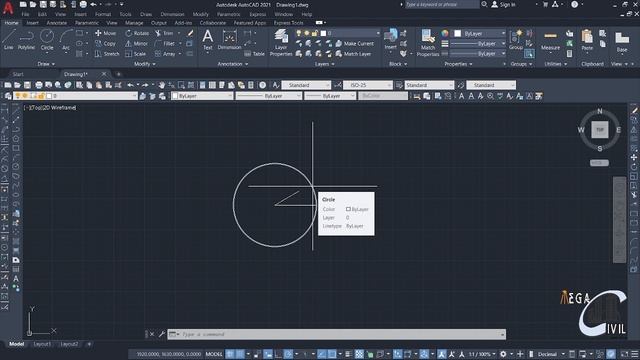This screenshot has height=360, width=640.
Task: Switch to Layout1 tab
Action: click(x=42, y=344)
